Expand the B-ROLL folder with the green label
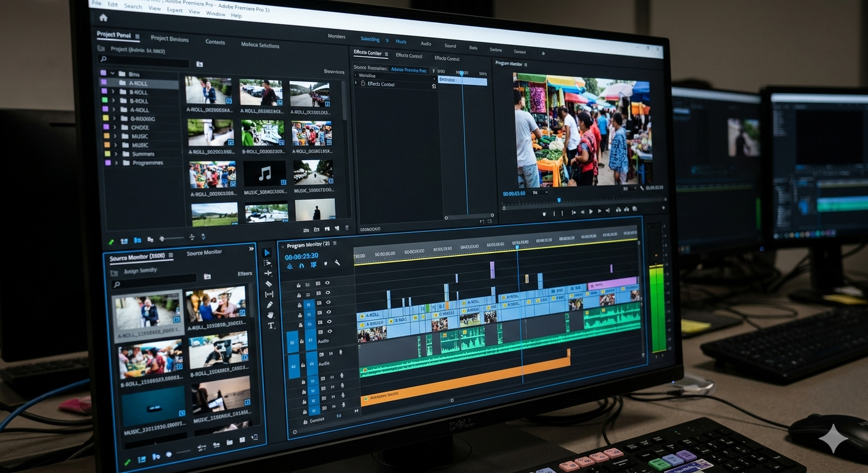The height and width of the screenshot is (473, 868). pos(113,101)
